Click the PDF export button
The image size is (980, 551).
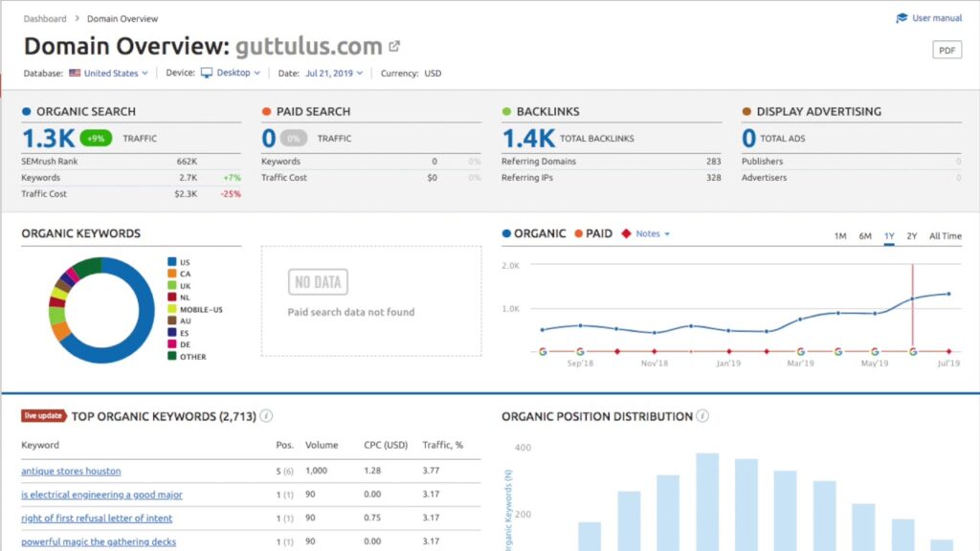point(947,50)
